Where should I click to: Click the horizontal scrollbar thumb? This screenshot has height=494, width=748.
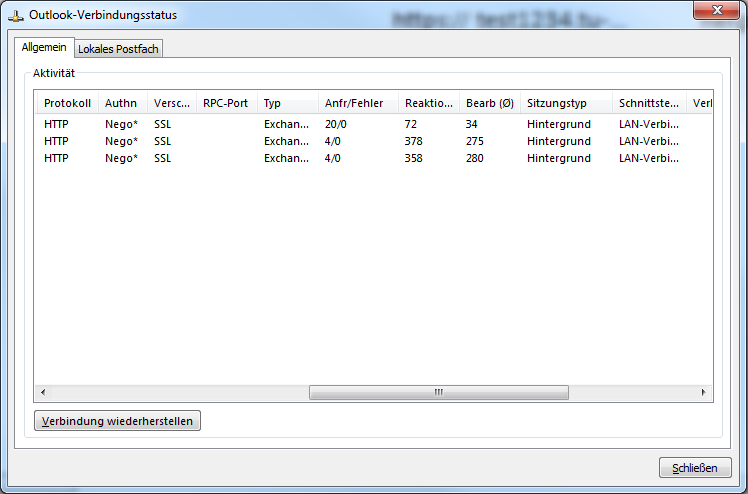click(439, 392)
